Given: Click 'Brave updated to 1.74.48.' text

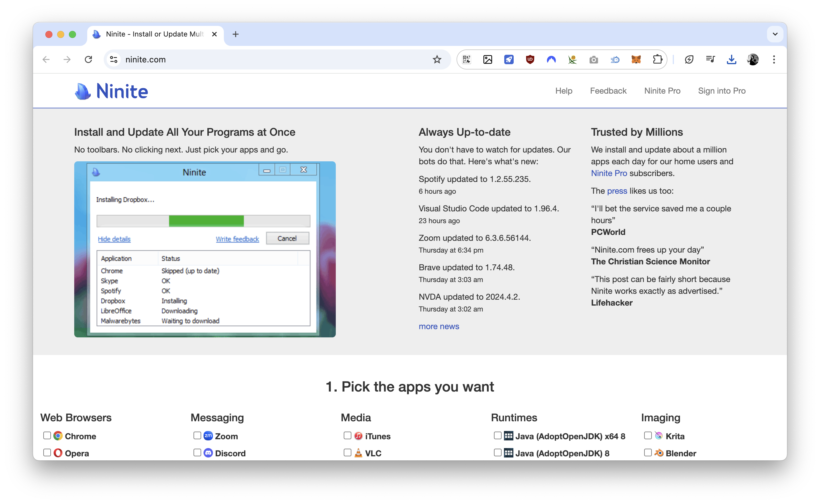Looking at the screenshot, I should [467, 267].
